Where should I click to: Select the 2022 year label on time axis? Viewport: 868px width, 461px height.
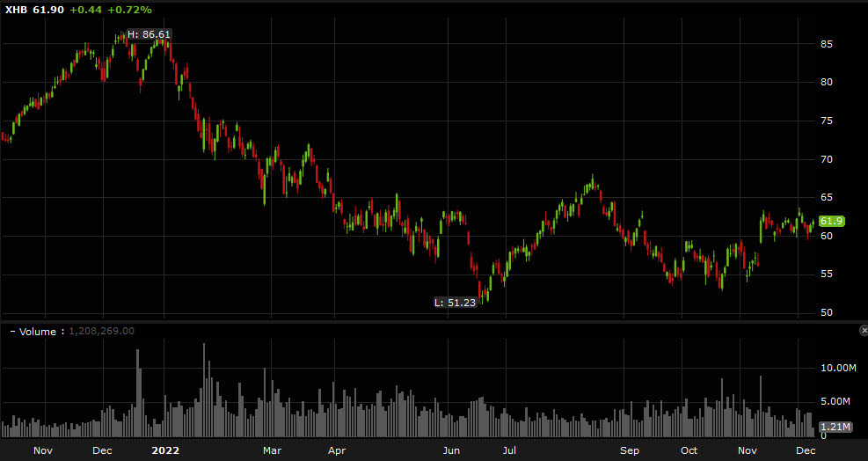[165, 450]
